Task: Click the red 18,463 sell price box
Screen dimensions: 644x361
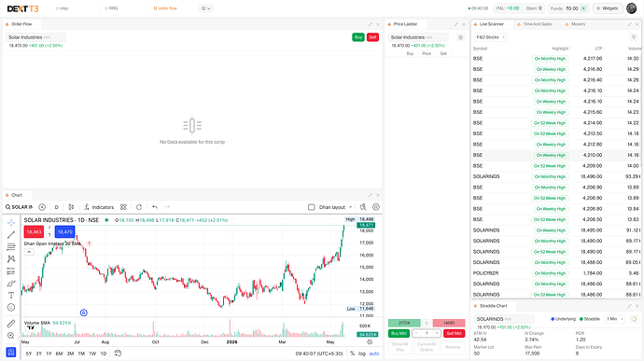Action: [x=34, y=232]
